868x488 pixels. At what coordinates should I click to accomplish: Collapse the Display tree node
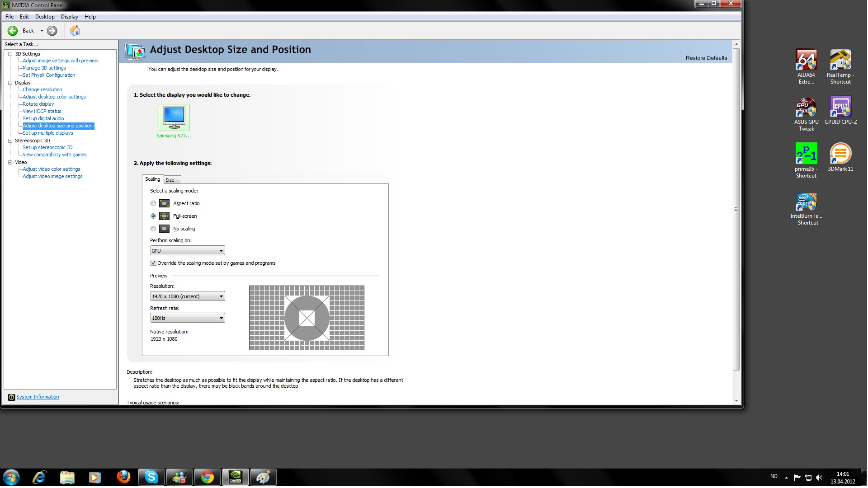(10, 83)
